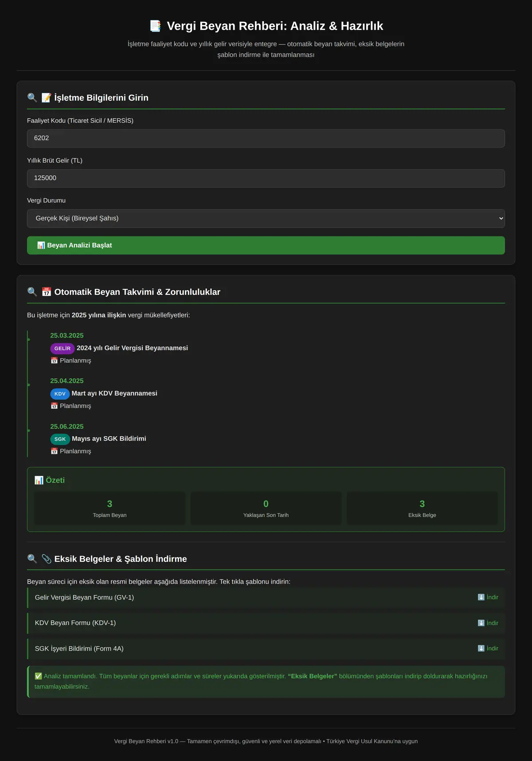Focus the Faaliyet Kodu input field
The height and width of the screenshot is (761, 532).
pos(266,138)
